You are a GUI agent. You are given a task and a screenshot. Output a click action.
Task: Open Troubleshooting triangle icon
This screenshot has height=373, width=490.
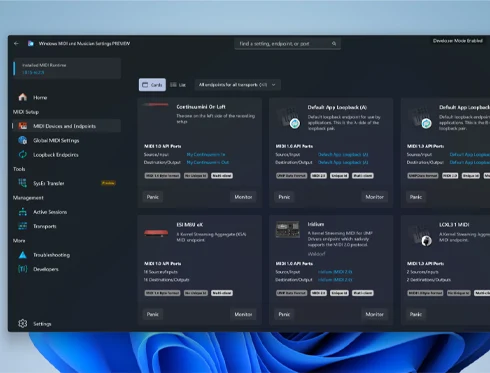[23, 255]
